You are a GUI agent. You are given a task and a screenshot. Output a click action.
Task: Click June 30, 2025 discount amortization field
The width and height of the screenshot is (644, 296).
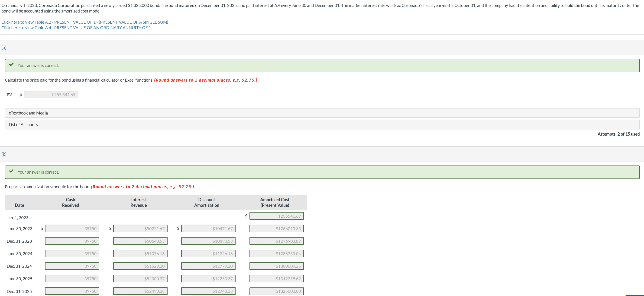(208, 279)
